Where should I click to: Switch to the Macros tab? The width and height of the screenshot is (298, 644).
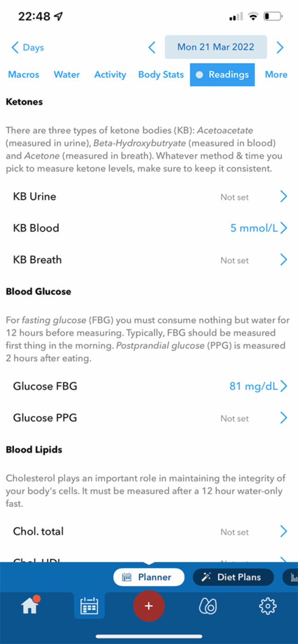[x=23, y=75]
